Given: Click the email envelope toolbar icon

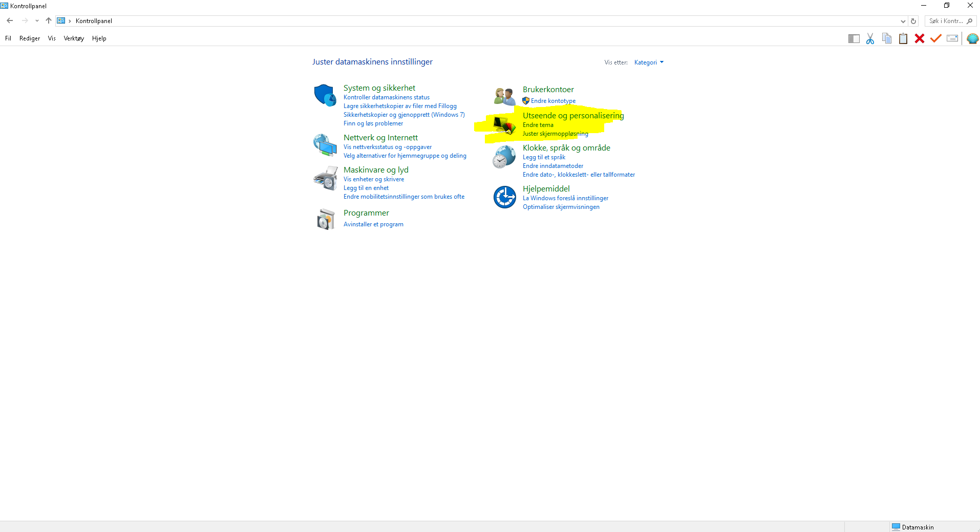Looking at the screenshot, I should [x=952, y=38].
